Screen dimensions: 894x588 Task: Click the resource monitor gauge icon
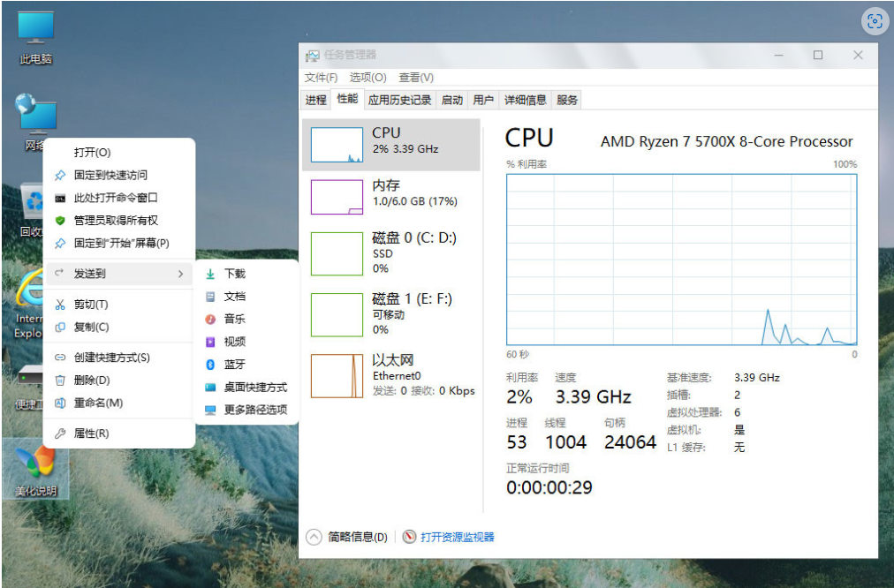pyautogui.click(x=409, y=537)
